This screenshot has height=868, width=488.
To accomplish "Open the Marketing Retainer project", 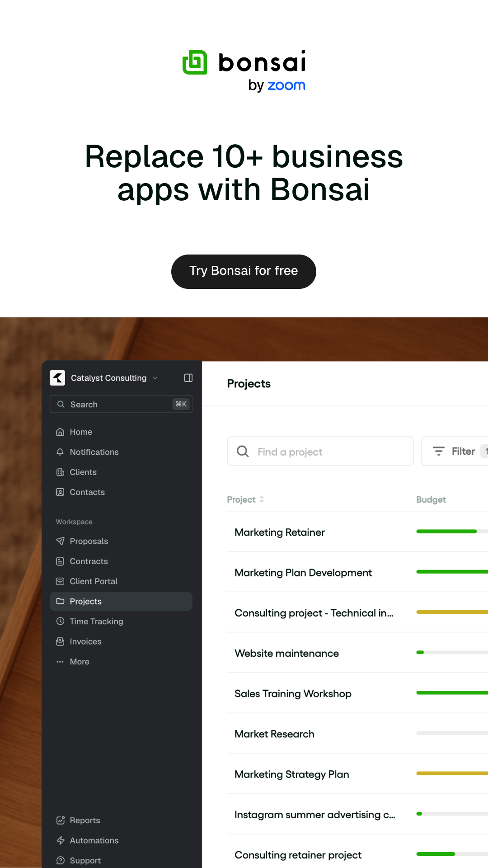I will point(280,533).
